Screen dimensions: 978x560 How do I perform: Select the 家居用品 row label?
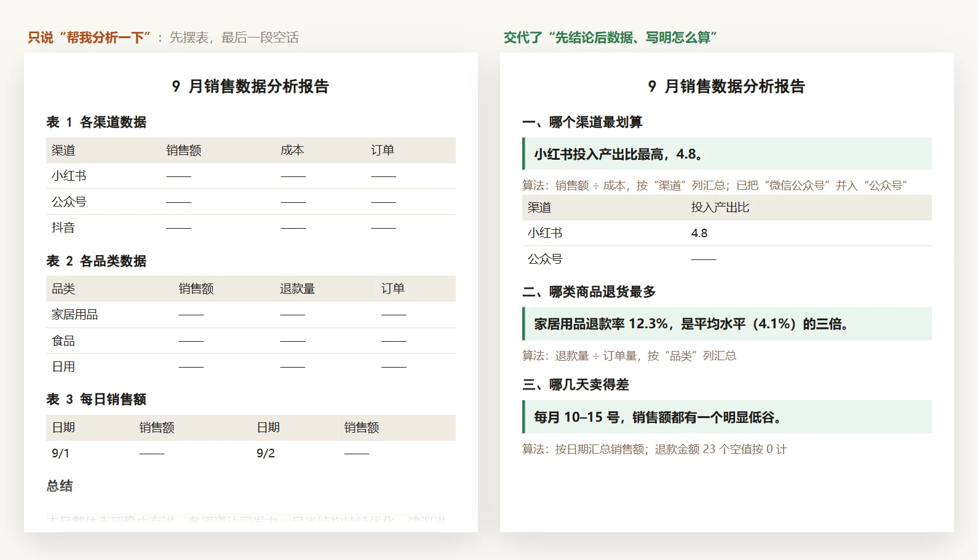[75, 315]
